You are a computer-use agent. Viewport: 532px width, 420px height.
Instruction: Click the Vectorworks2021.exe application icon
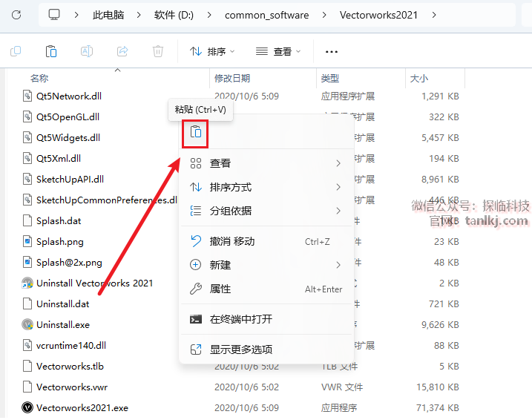coord(27,407)
